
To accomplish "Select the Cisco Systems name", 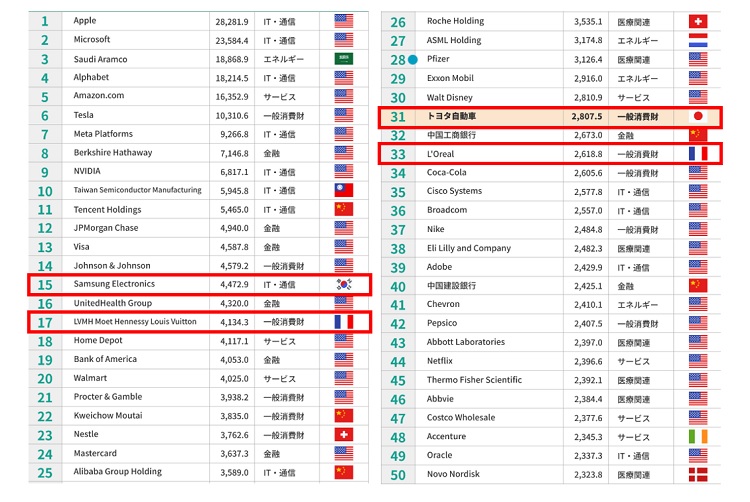I will tap(454, 191).
